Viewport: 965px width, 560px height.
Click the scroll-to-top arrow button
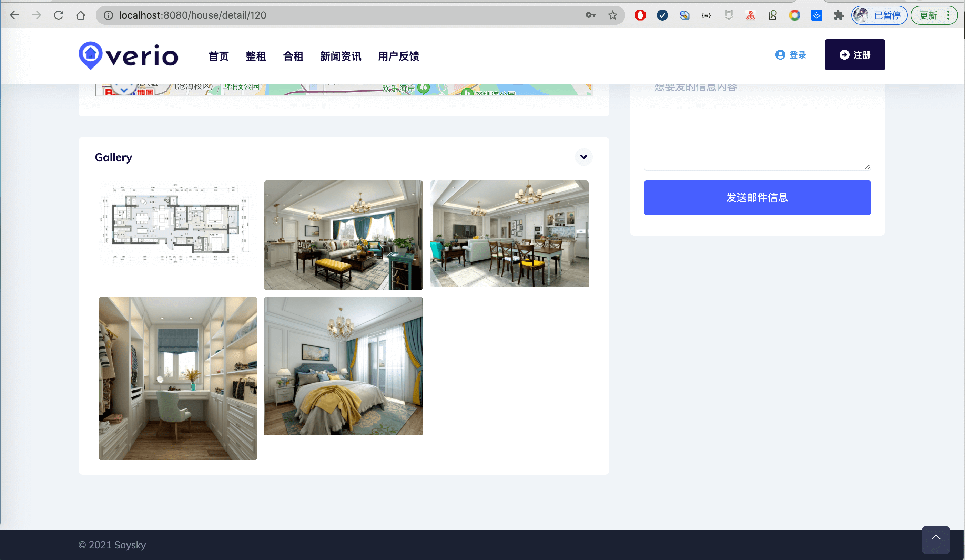pos(935,539)
